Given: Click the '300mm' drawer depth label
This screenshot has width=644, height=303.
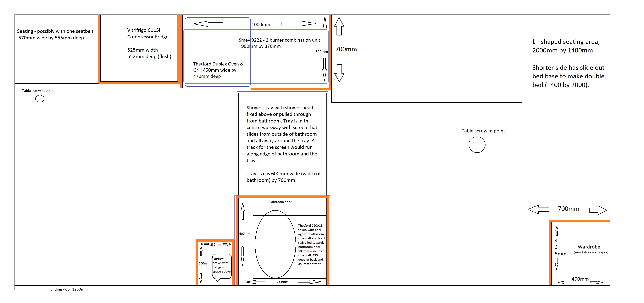Looking at the screenshot, I should coord(204,264).
